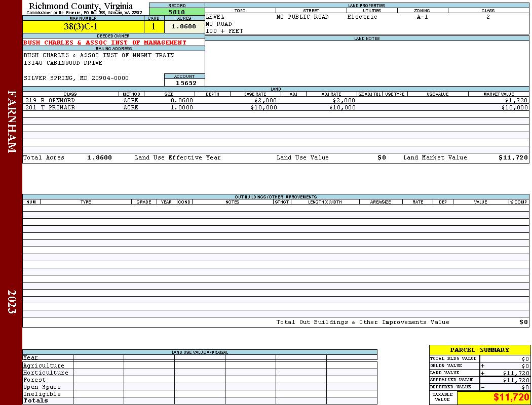Click NO PUBLIC ROAD street value
This screenshot has width=532, height=405.
tap(302, 17)
